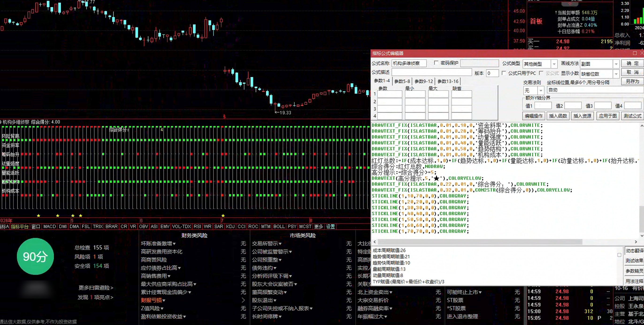This screenshot has height=325, width=644.
Task: Open the 用法注释 side tab
Action: tap(634, 281)
